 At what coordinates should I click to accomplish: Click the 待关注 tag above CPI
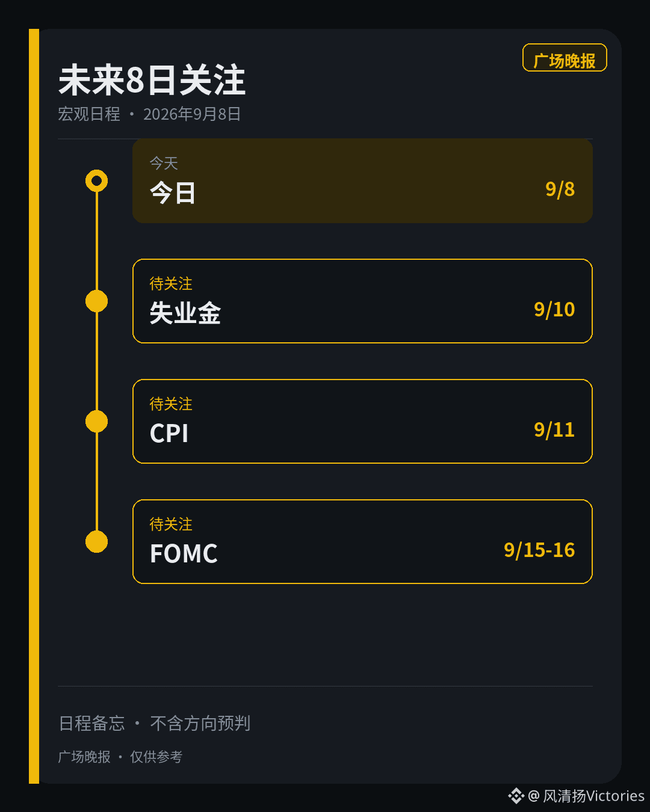pyautogui.click(x=171, y=404)
